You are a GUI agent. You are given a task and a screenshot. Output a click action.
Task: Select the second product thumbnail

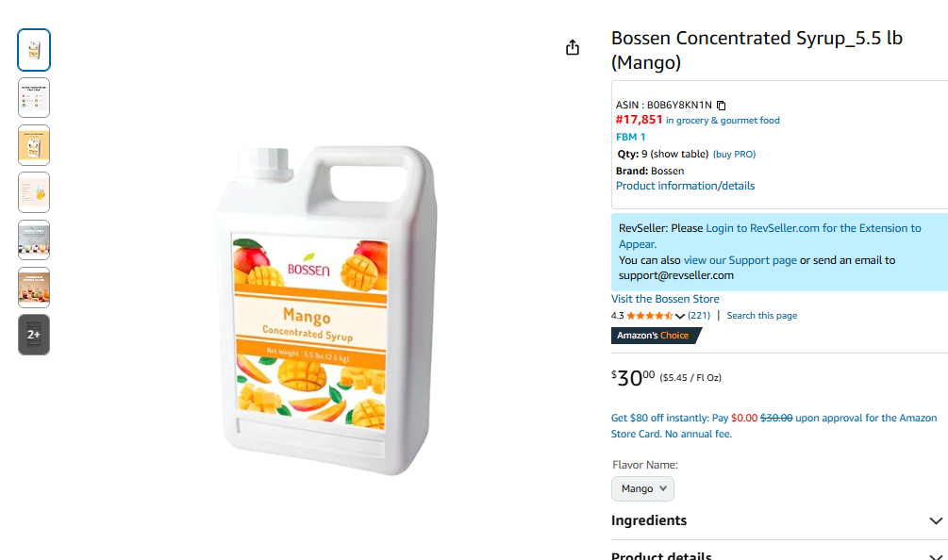point(34,97)
